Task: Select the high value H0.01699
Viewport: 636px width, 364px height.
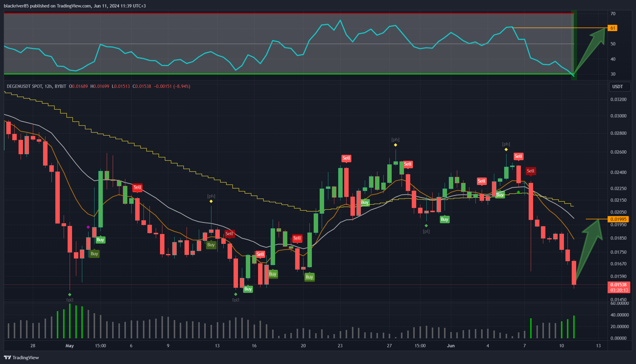Action: tap(100, 86)
